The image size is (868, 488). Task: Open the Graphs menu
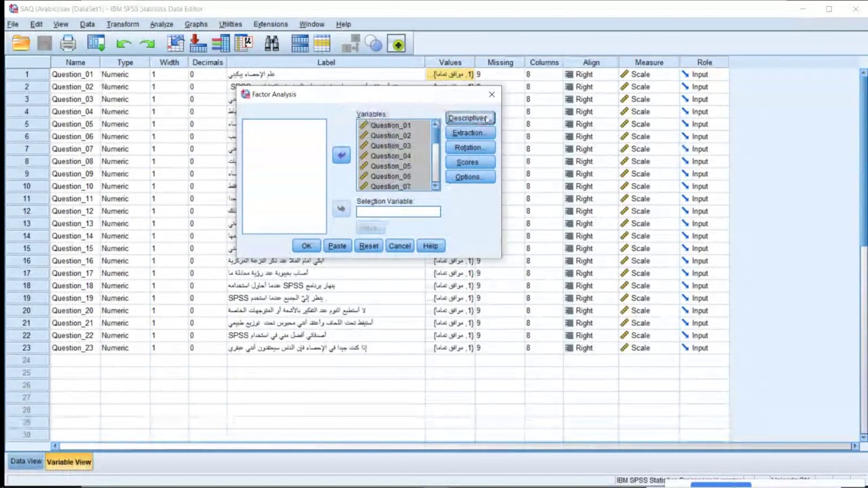click(x=196, y=24)
